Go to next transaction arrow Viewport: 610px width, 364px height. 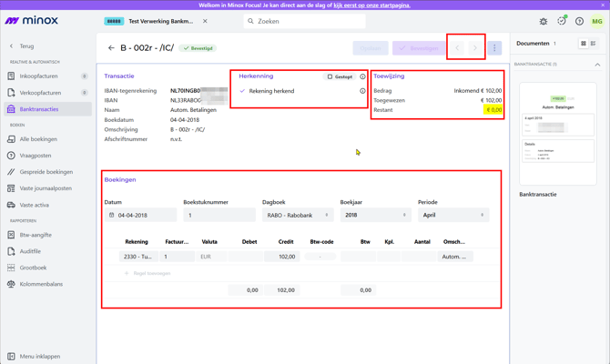tap(475, 48)
